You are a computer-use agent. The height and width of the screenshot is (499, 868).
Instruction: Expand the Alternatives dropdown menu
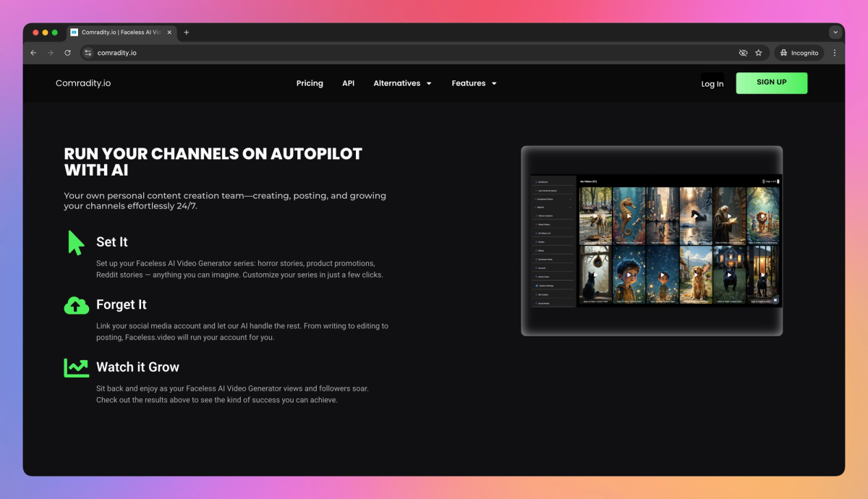tap(403, 83)
